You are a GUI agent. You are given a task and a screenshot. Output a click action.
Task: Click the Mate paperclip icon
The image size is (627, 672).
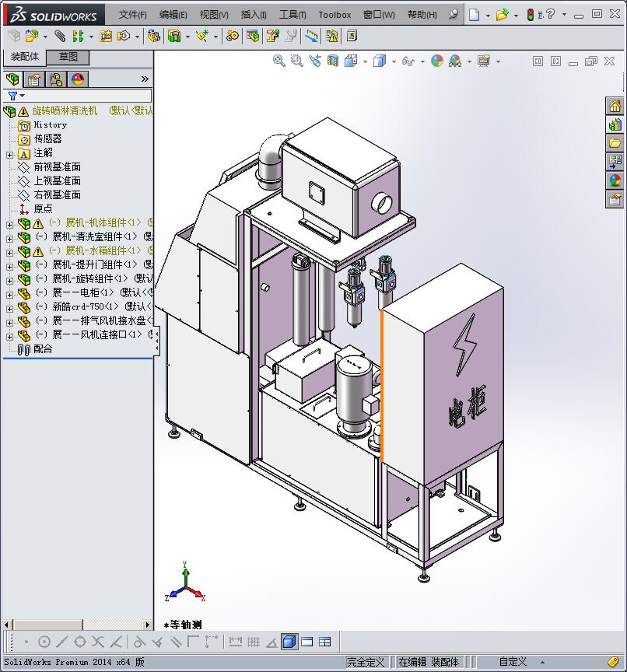click(60, 36)
